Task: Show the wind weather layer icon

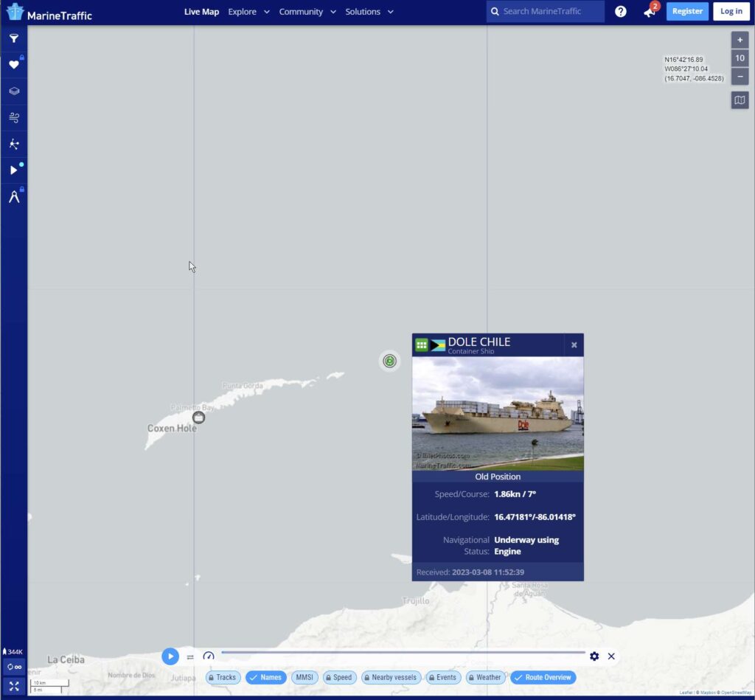Action: [13, 117]
